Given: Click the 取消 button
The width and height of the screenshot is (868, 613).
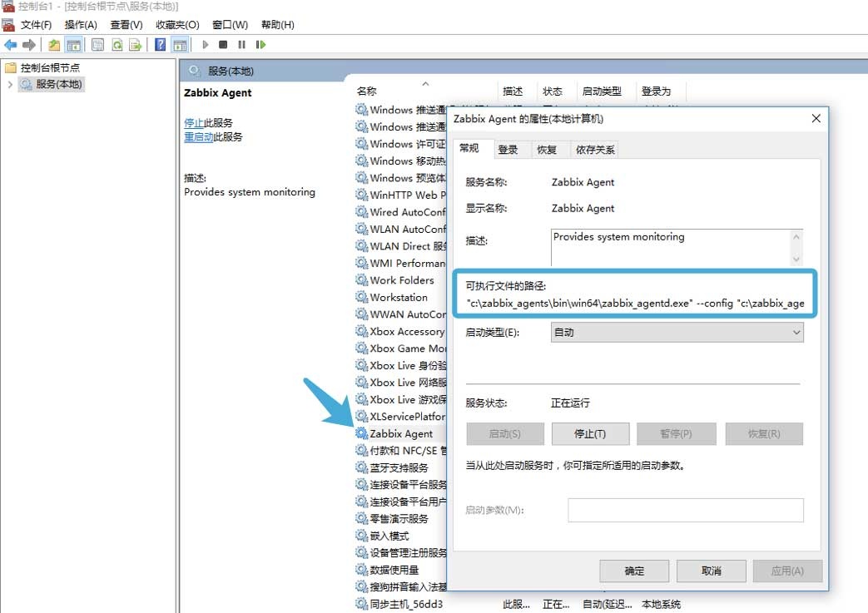Looking at the screenshot, I should click(711, 571).
